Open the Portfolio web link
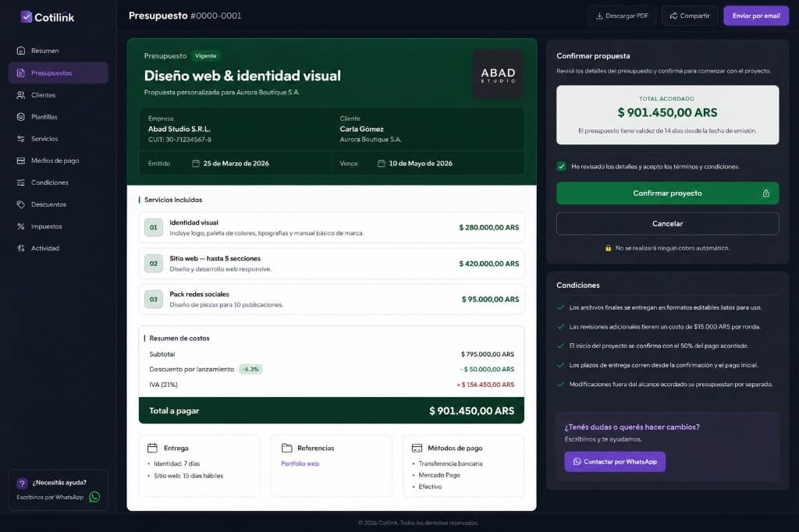799x532 pixels. pos(300,463)
